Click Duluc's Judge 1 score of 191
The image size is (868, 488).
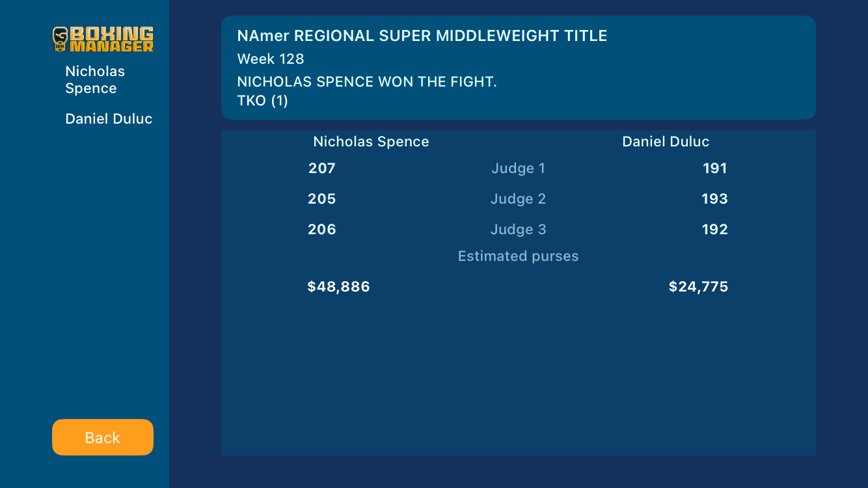click(714, 169)
